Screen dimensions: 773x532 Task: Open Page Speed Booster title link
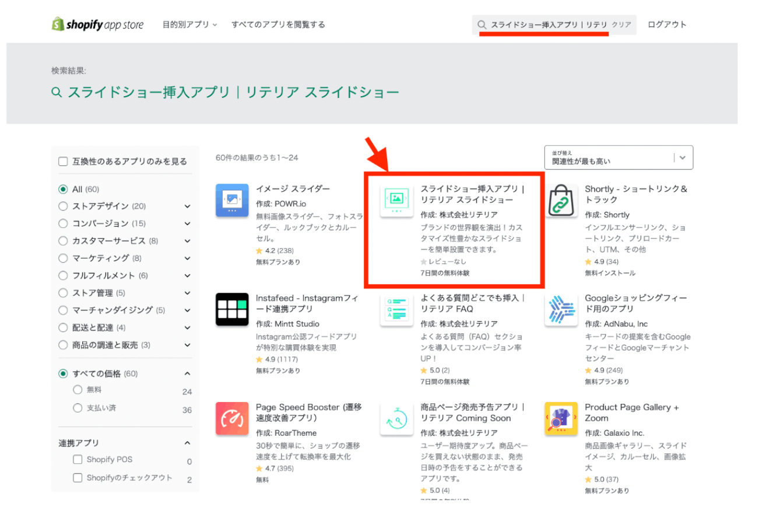click(309, 412)
